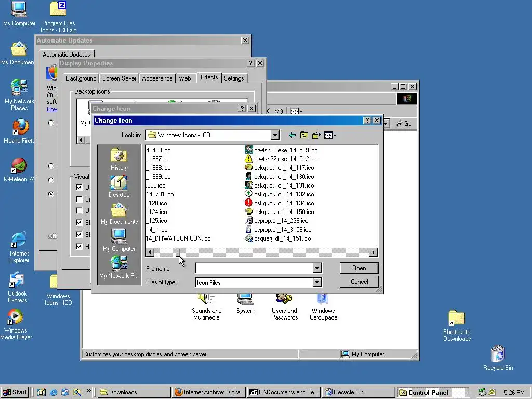Open Settings tab in Display Properties
This screenshot has height=399, width=532.
234,78
